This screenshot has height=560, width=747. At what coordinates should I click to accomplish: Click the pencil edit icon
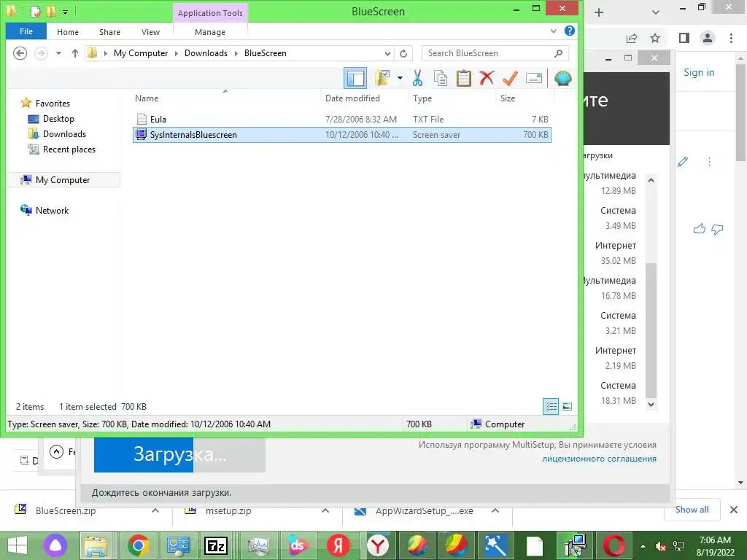tap(683, 162)
